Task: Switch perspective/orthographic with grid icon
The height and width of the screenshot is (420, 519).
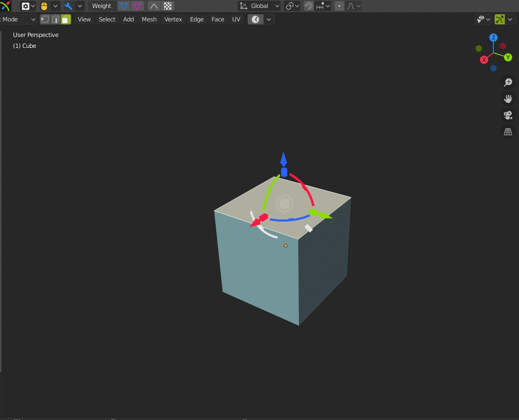Action: [x=508, y=132]
